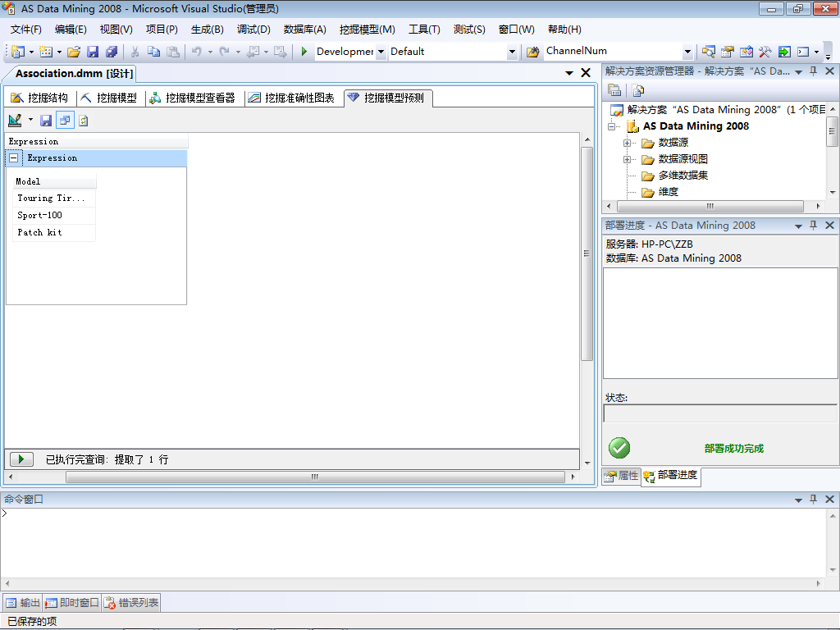Screen dimensions: 840x630
Task: Open the Toolbox hammer-and-wrench icon
Action: [x=765, y=52]
